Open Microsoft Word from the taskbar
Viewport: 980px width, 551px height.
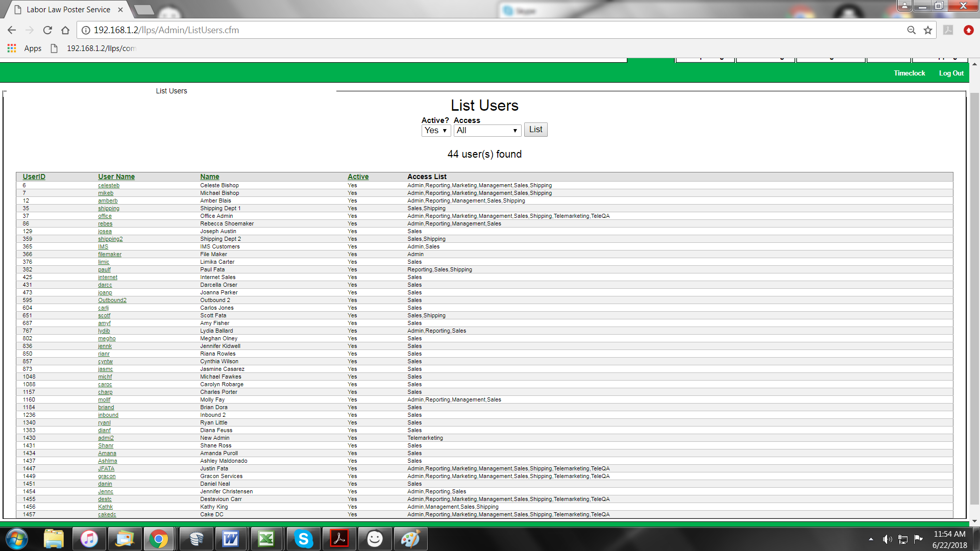[230, 539]
